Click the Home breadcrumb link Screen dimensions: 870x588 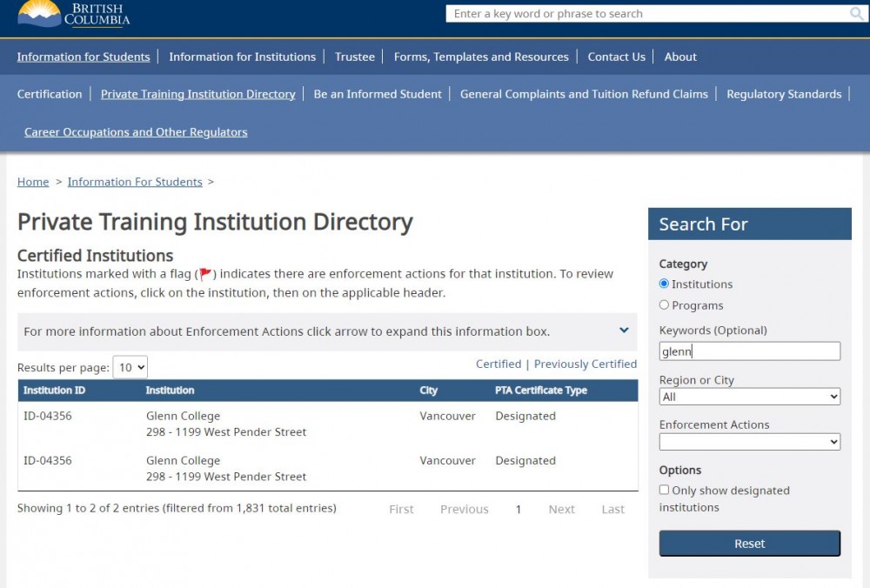[33, 182]
